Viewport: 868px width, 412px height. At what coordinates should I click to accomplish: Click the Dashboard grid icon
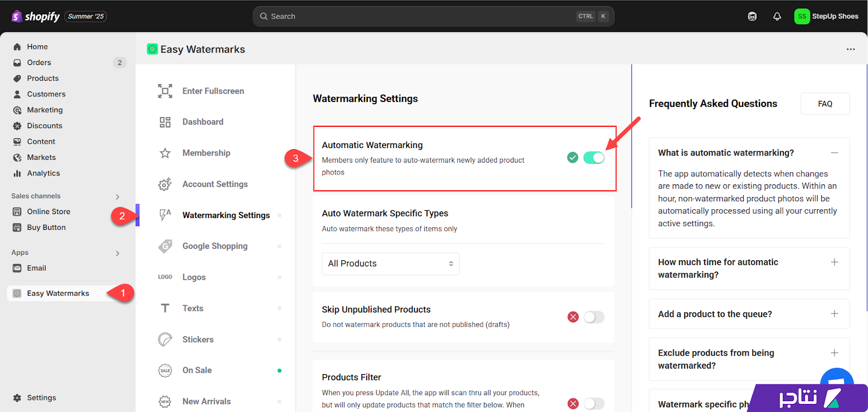click(165, 122)
